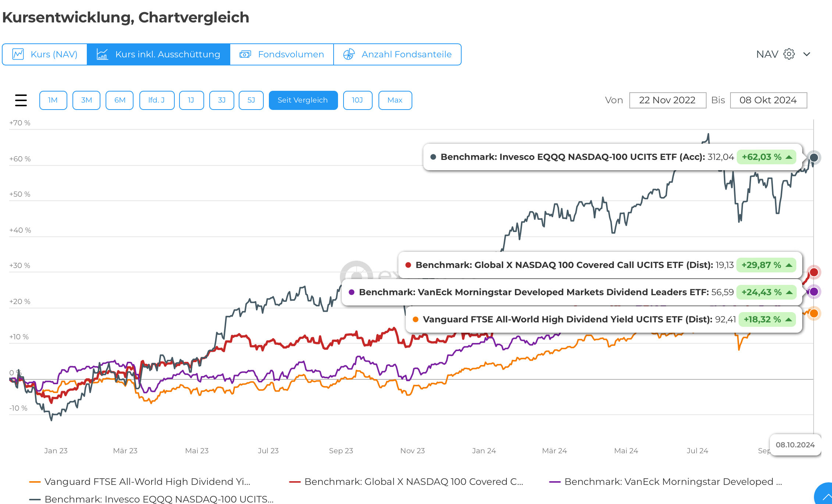The height and width of the screenshot is (504, 832).
Task: Expand the NAV dropdown chevron
Action: coord(807,54)
